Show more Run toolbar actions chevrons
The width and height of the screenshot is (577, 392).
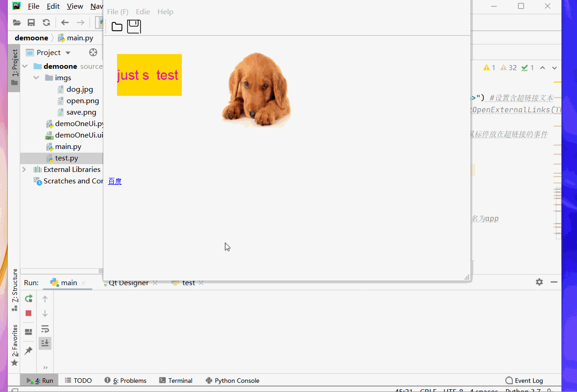[45, 368]
